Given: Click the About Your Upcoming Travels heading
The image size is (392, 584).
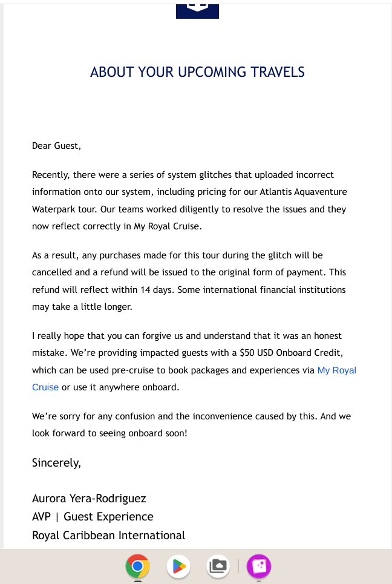Looking at the screenshot, I should (x=197, y=72).
